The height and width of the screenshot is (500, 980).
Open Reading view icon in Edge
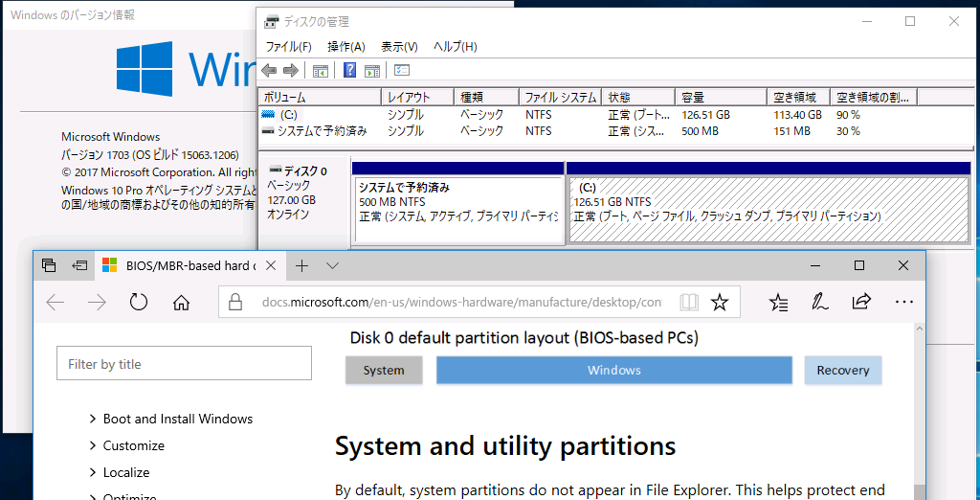(689, 303)
